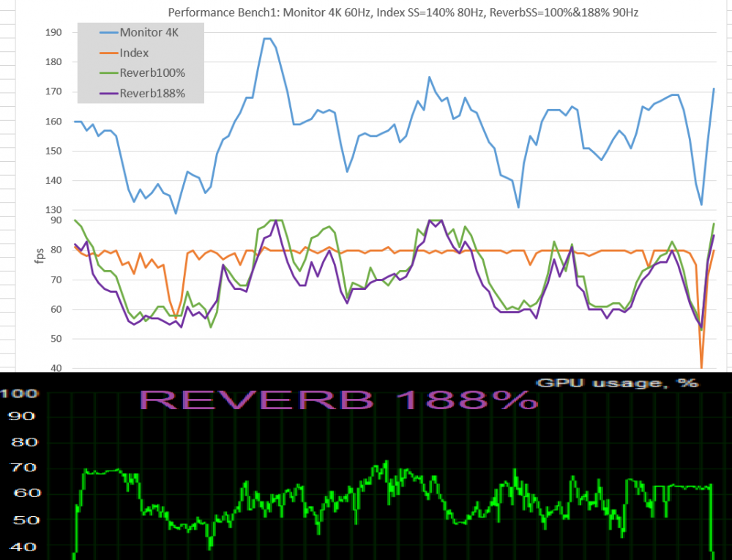Select the purple Reverb188% series at its peak
Image resolution: width=732 pixels, height=560 pixels.
click(431, 219)
